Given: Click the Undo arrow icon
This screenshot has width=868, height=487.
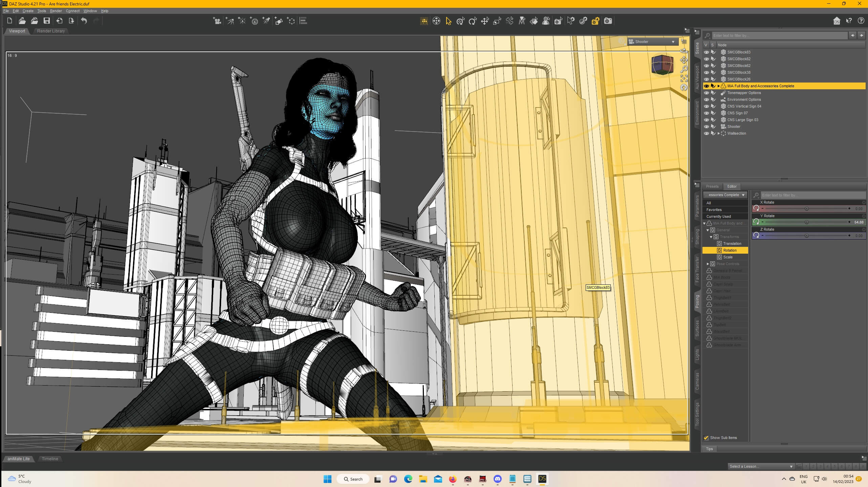Looking at the screenshot, I should click(x=84, y=21).
